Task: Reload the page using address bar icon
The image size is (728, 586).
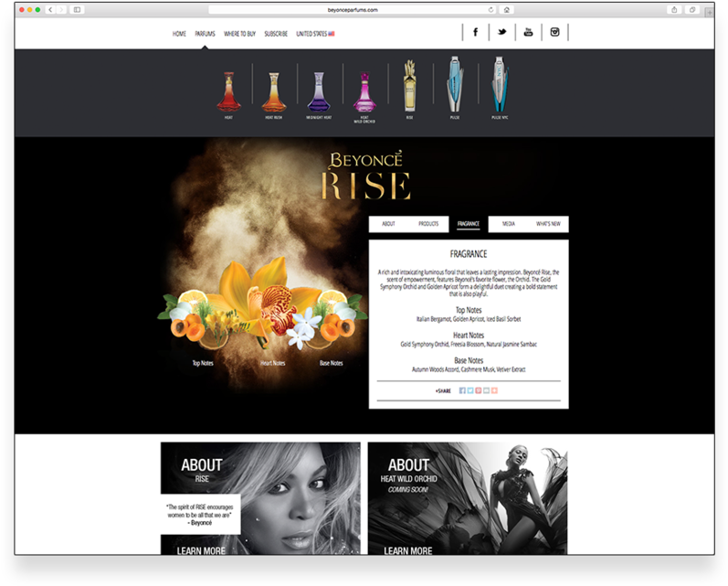Action: pos(491,10)
